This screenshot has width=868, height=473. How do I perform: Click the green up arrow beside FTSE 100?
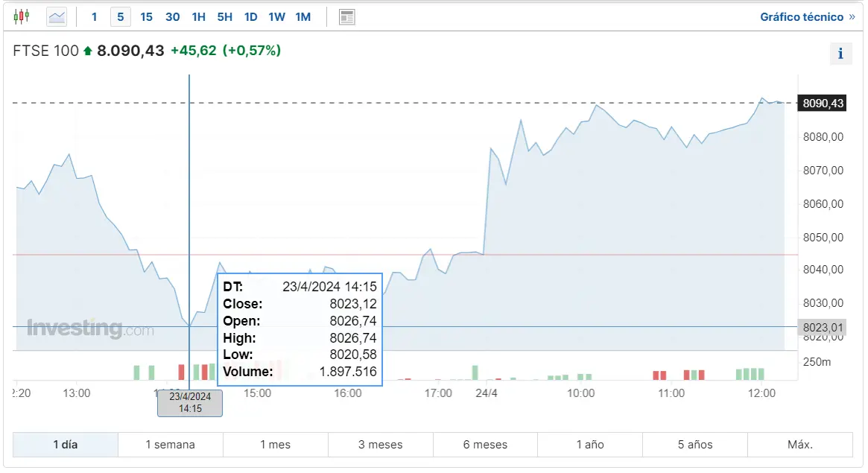pos(88,51)
